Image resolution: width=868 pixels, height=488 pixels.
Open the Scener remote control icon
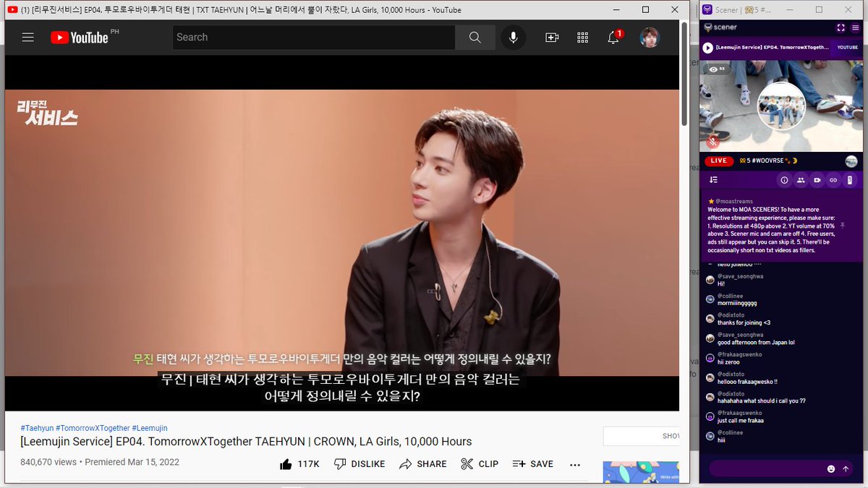click(851, 180)
